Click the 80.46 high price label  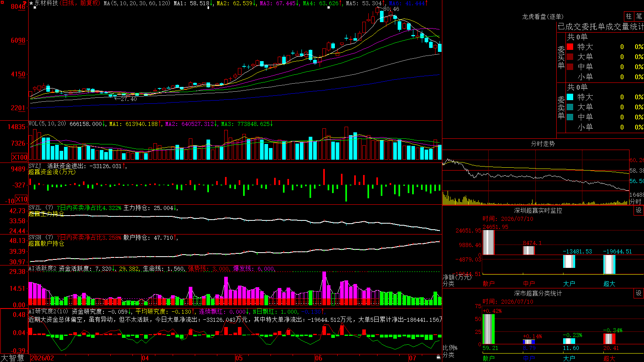point(391,9)
